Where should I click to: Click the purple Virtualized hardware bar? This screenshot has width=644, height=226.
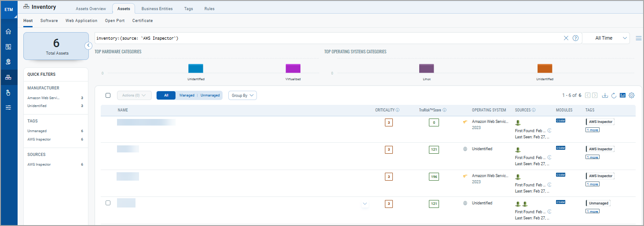point(293,68)
